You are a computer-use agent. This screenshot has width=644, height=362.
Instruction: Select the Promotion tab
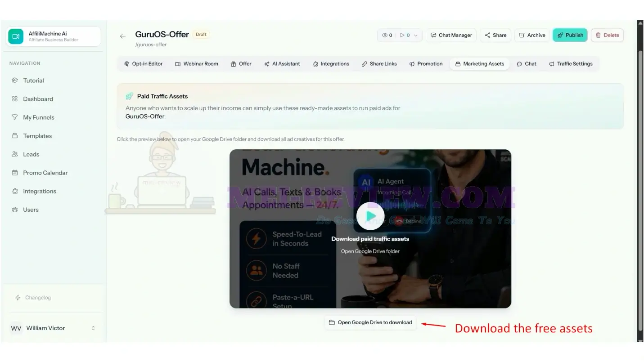pos(426,64)
